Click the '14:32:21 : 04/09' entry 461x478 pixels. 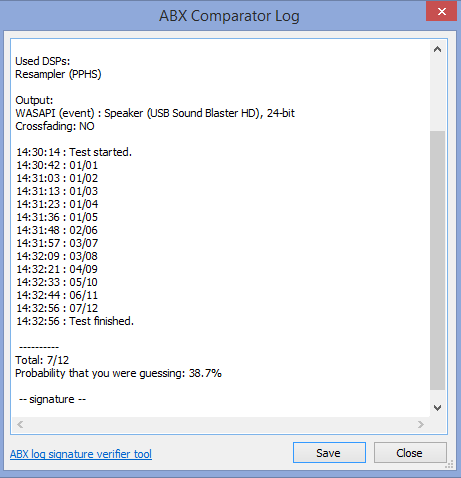coord(57,269)
